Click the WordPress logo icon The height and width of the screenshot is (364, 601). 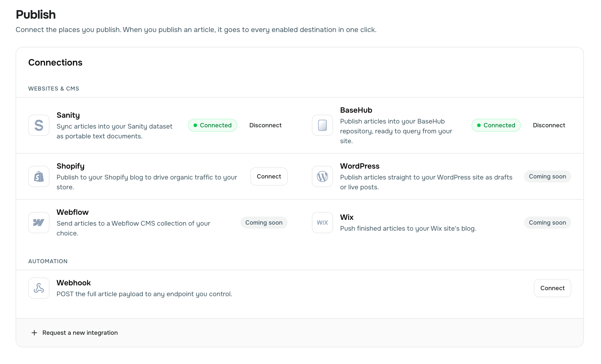pos(322,176)
